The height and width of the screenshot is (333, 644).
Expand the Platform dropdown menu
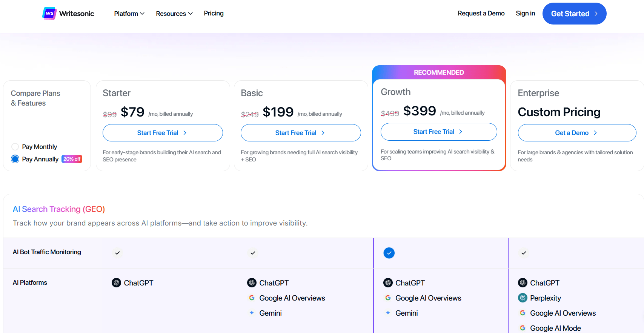[x=129, y=14]
